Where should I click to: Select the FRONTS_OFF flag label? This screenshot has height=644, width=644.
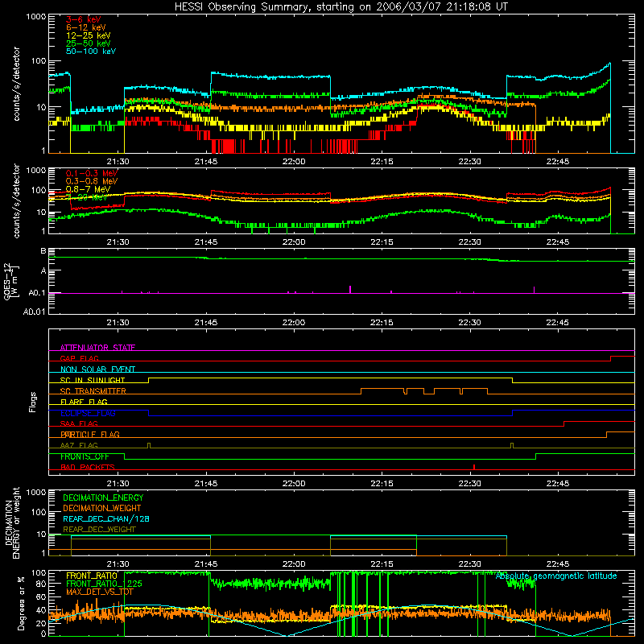tap(85, 456)
